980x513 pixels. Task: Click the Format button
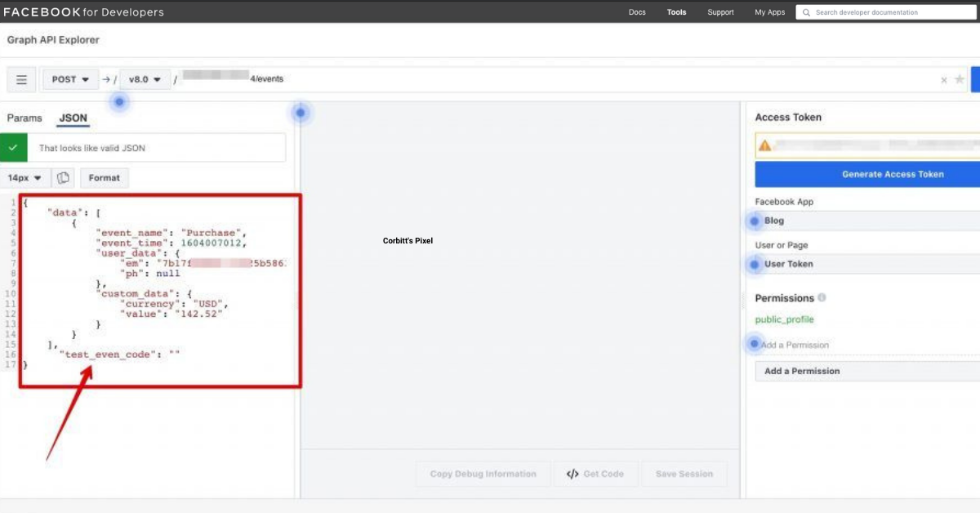(x=105, y=178)
